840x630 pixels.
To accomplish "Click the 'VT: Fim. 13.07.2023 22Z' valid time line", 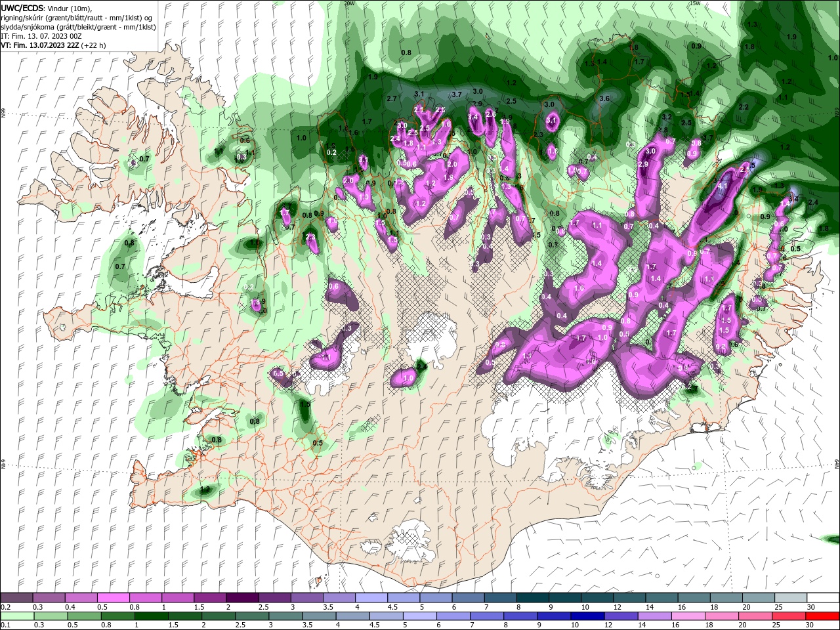I will coord(53,45).
